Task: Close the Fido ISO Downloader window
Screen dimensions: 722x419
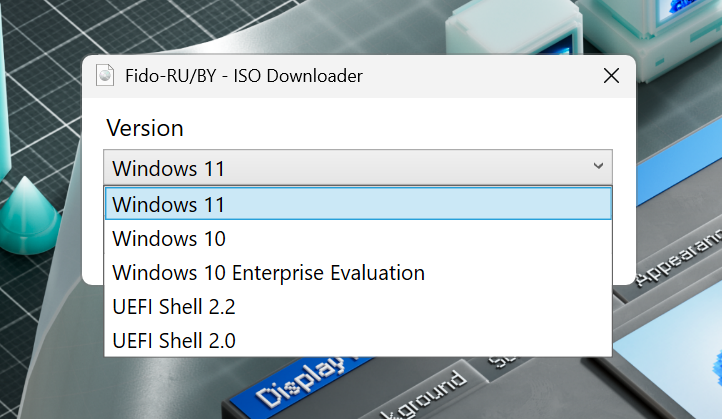Action: (x=611, y=76)
